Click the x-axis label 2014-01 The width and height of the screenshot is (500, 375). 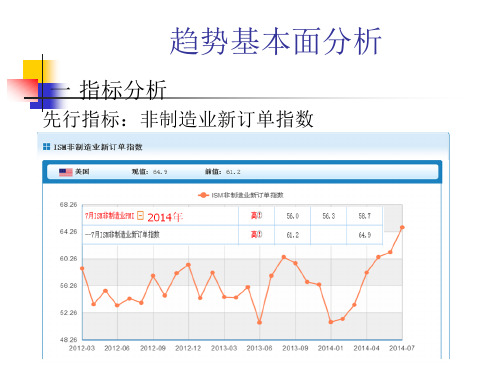coord(331,348)
